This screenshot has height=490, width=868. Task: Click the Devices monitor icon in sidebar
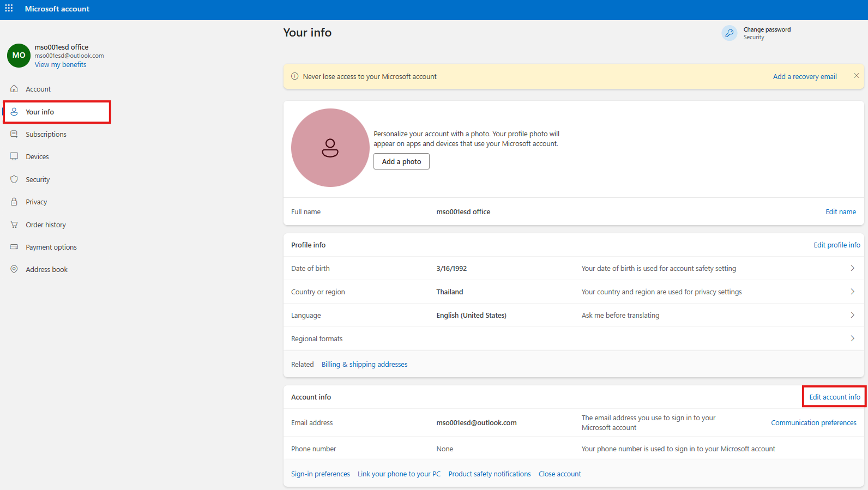[14, 156]
